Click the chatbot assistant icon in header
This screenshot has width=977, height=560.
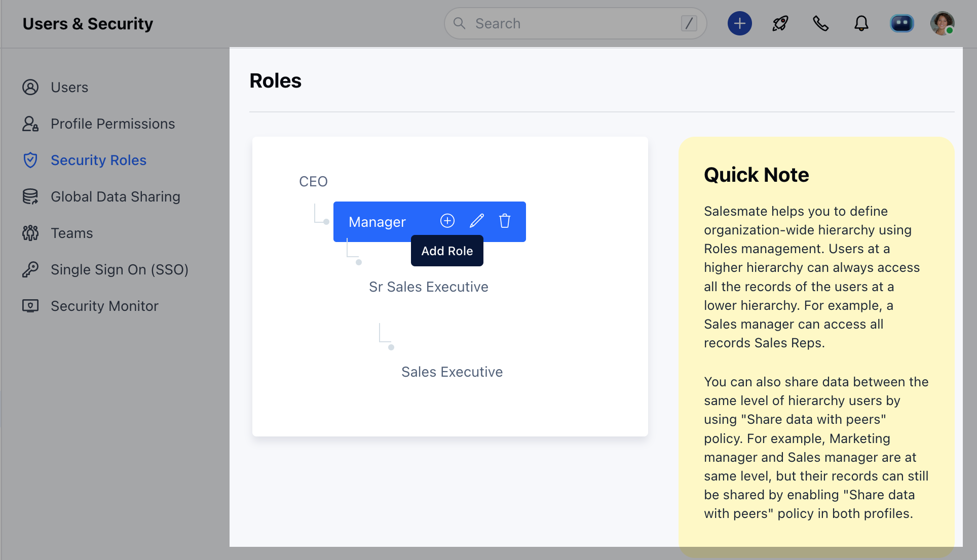tap(901, 23)
